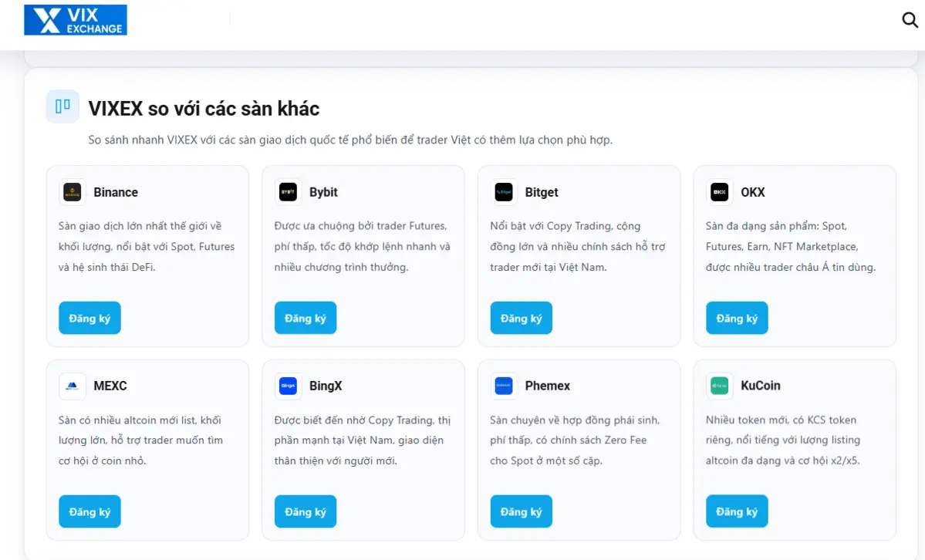Click the Binance logo icon

click(x=73, y=192)
